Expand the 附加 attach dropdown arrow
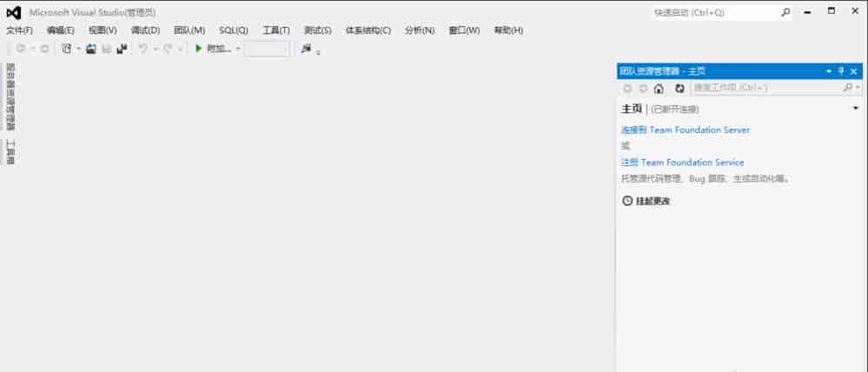 tap(238, 49)
